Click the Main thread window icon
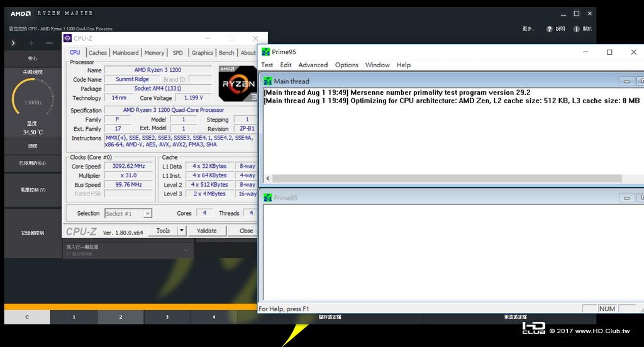 click(268, 81)
